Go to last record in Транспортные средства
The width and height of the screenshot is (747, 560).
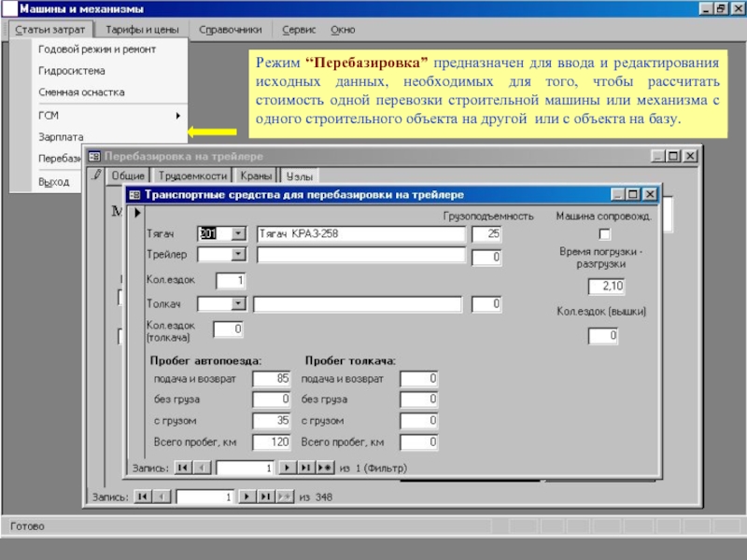(306, 468)
